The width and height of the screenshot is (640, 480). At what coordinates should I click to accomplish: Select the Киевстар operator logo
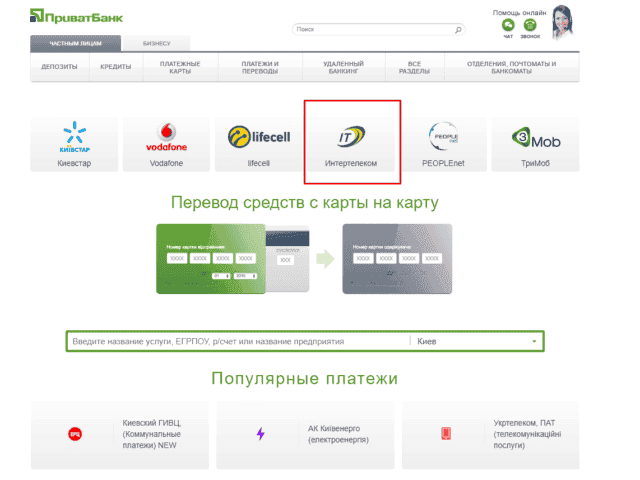tap(74, 137)
